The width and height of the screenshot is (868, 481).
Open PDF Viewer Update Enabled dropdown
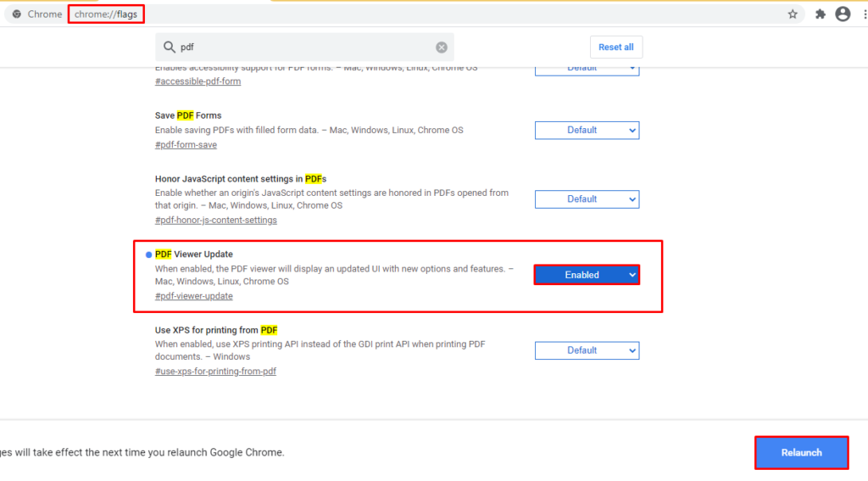[x=587, y=275]
